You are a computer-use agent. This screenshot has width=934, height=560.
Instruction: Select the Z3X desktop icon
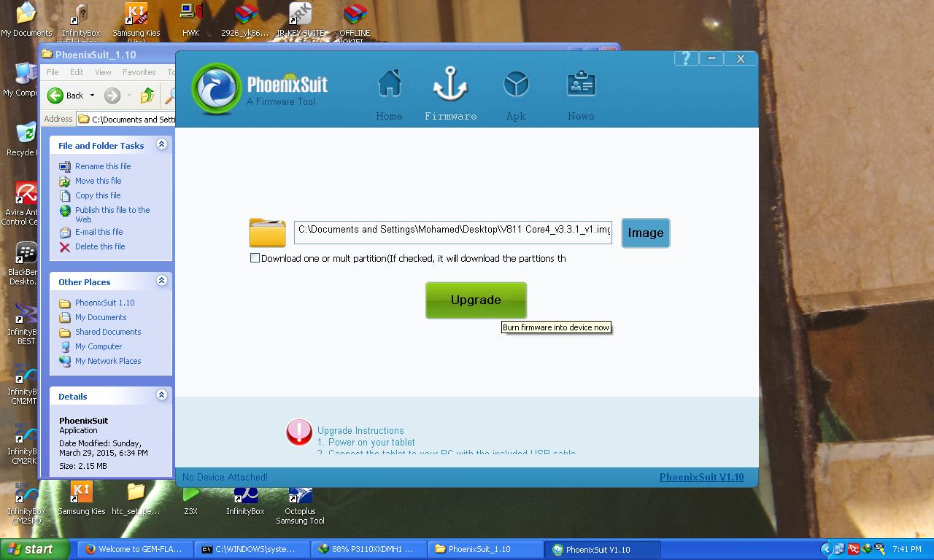pos(190,500)
